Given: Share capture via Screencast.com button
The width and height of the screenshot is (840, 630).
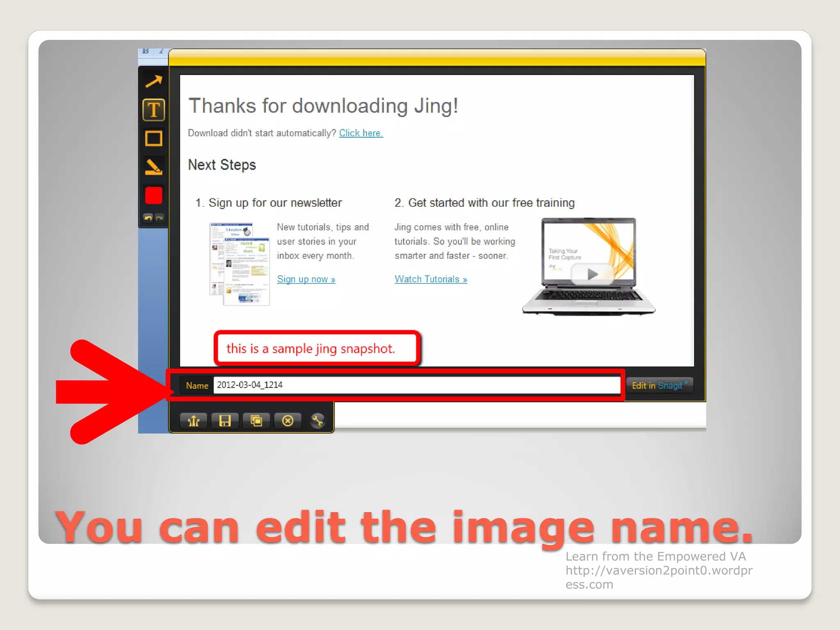Looking at the screenshot, I should [x=194, y=421].
